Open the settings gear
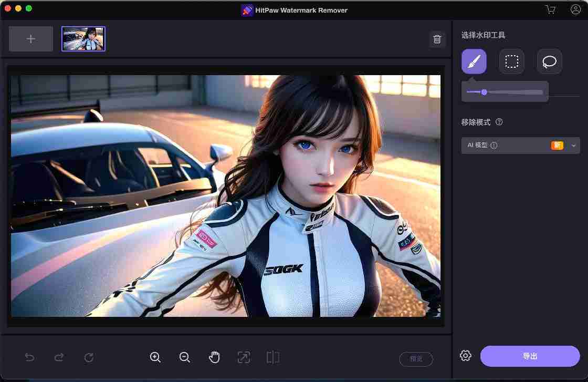The image size is (588, 382). pos(465,356)
